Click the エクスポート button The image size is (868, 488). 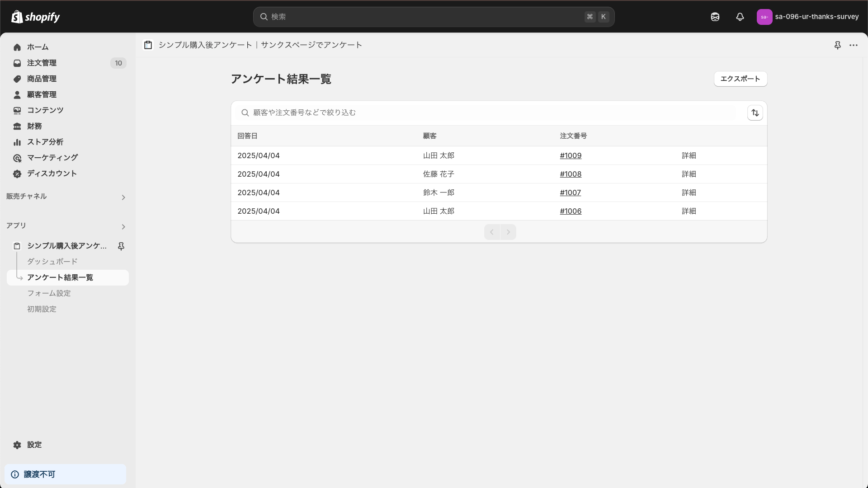740,79
